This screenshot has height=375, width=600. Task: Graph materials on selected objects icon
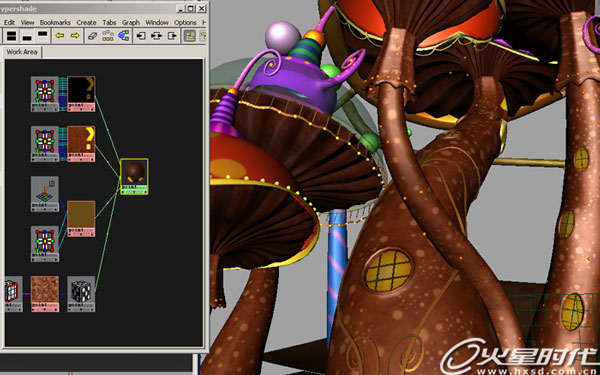pos(123,36)
